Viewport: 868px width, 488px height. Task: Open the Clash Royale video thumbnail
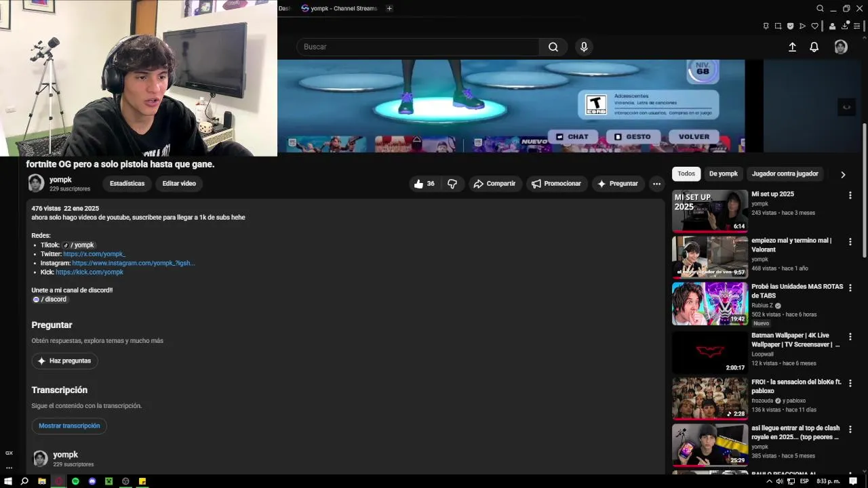pyautogui.click(x=710, y=445)
